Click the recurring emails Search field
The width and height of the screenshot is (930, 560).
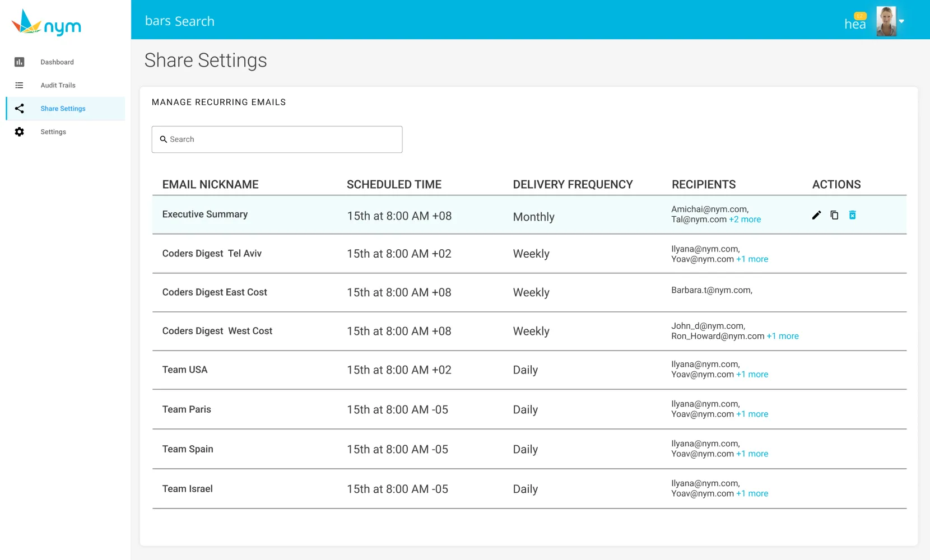point(277,139)
